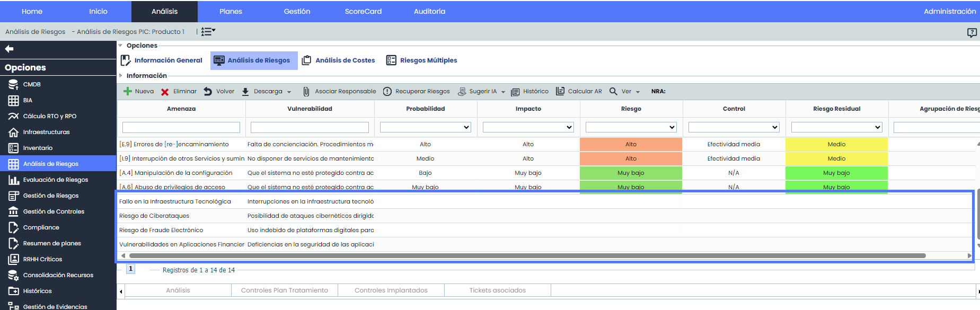Click the Asociar Responsable paperclip icon
The height and width of the screenshot is (310, 980).
306,92
